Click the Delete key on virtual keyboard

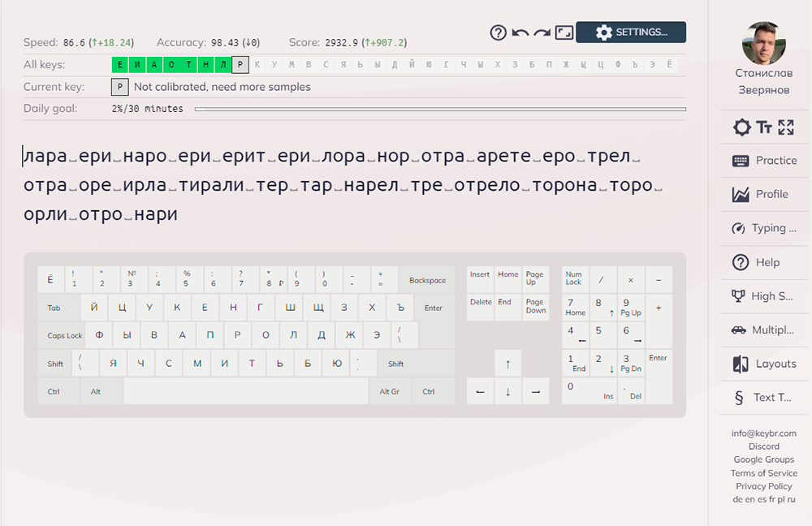pos(480,308)
